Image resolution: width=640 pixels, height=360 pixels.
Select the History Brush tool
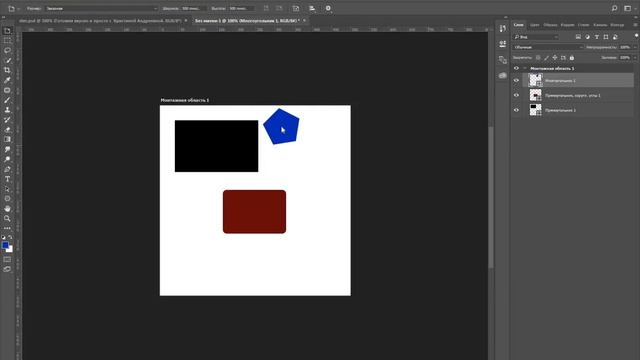point(7,120)
